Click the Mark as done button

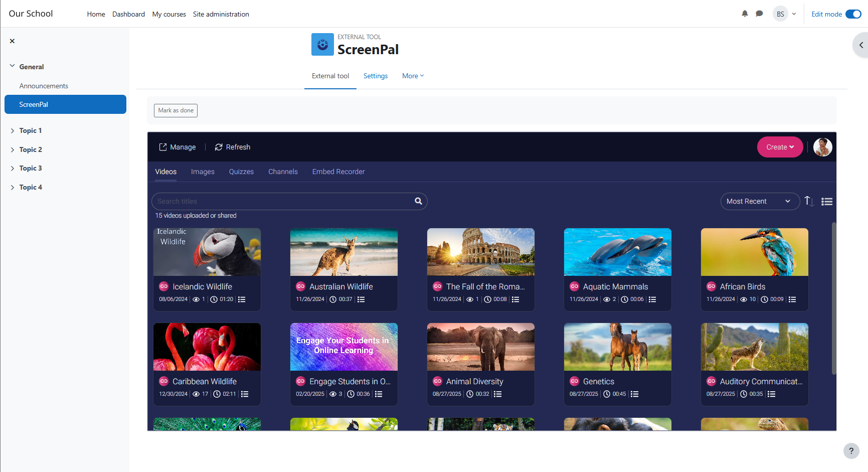(x=176, y=110)
